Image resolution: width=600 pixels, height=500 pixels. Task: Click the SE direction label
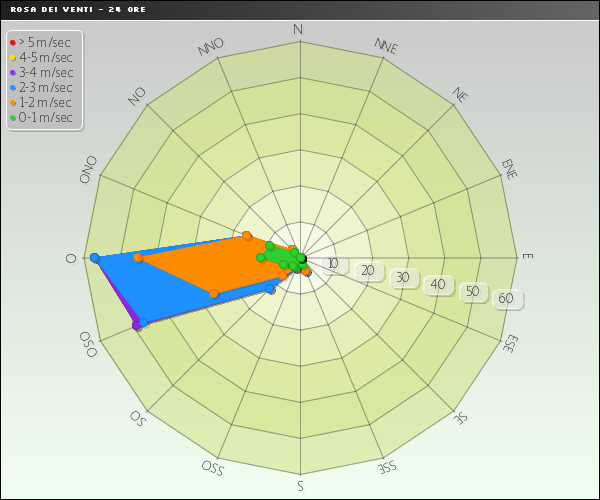coord(461,418)
